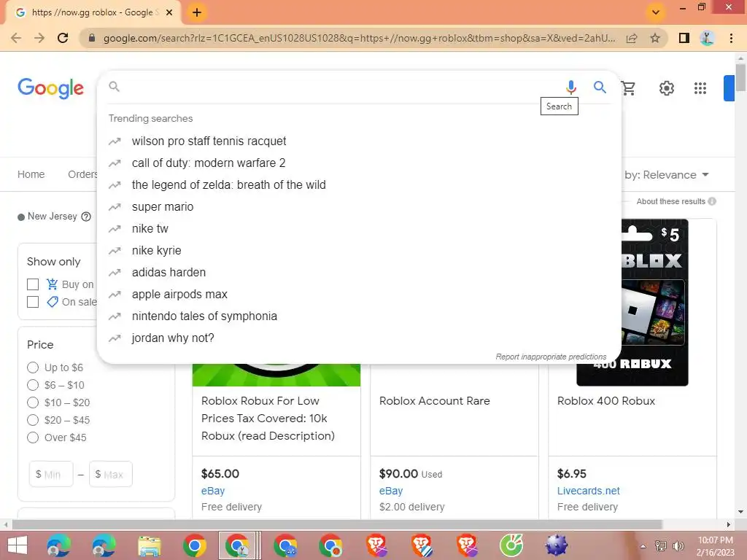The width and height of the screenshot is (747, 560).
Task: Select the jordan why not? suggestion
Action: (359, 338)
